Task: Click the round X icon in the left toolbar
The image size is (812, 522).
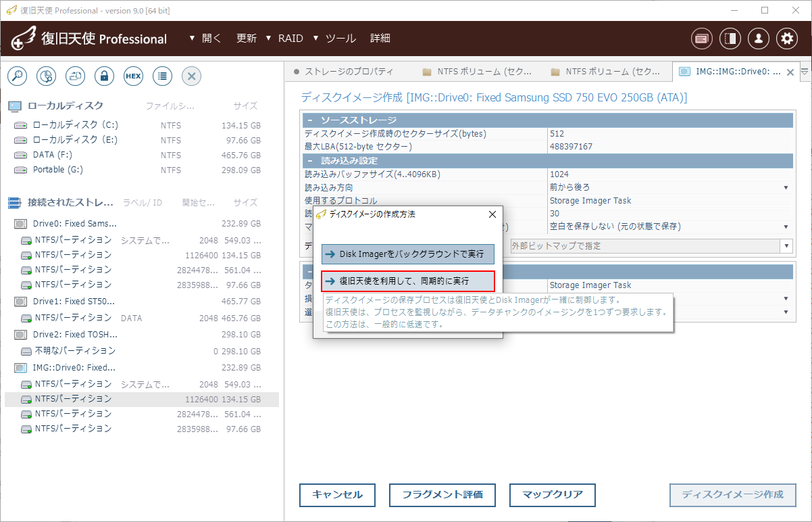Action: 191,76
